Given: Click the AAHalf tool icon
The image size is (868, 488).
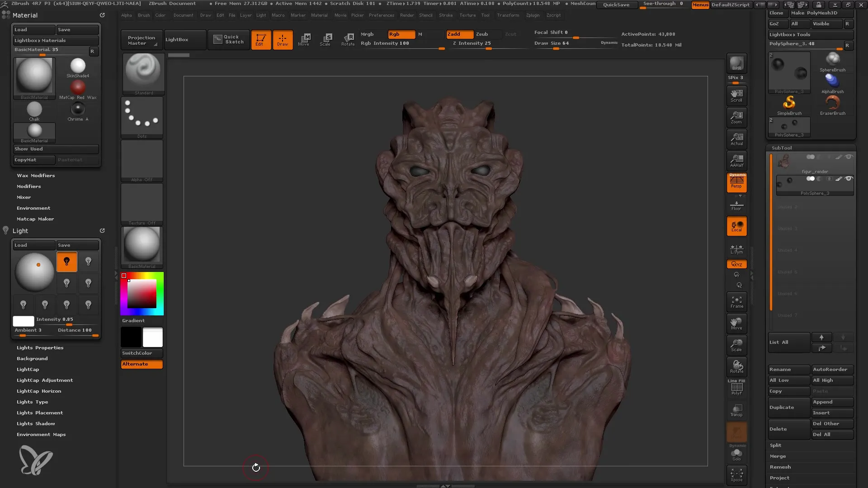Looking at the screenshot, I should [736, 160].
